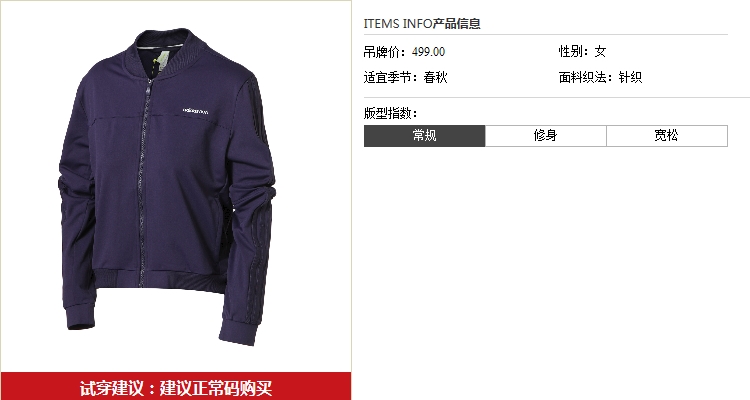This screenshot has height=400, width=750.
Task: Click the jacket's right sleeve cuff
Action: (79, 316)
